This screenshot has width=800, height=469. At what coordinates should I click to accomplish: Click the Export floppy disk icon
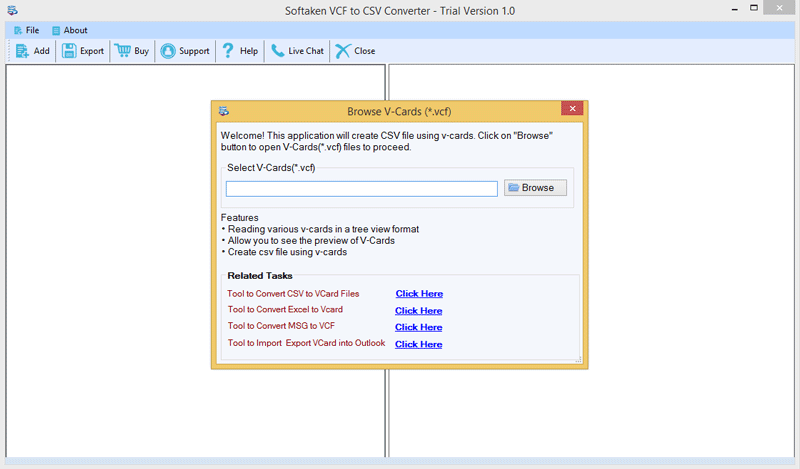tap(69, 51)
